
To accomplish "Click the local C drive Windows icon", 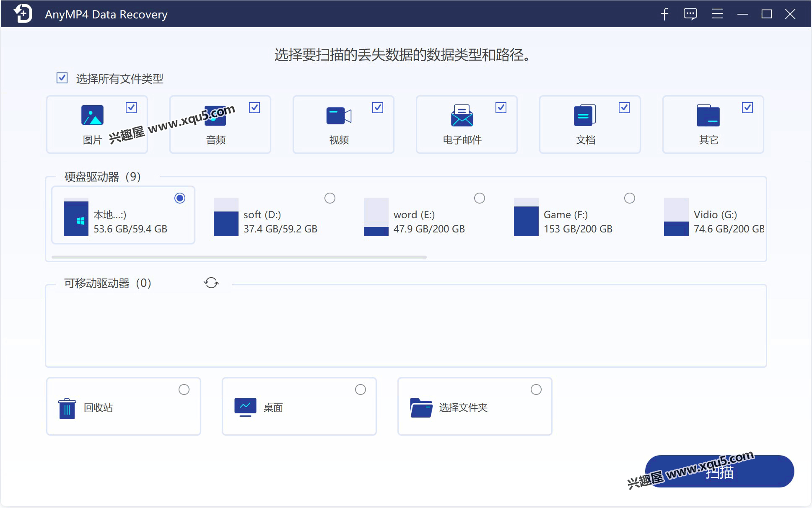I will pyautogui.click(x=76, y=217).
